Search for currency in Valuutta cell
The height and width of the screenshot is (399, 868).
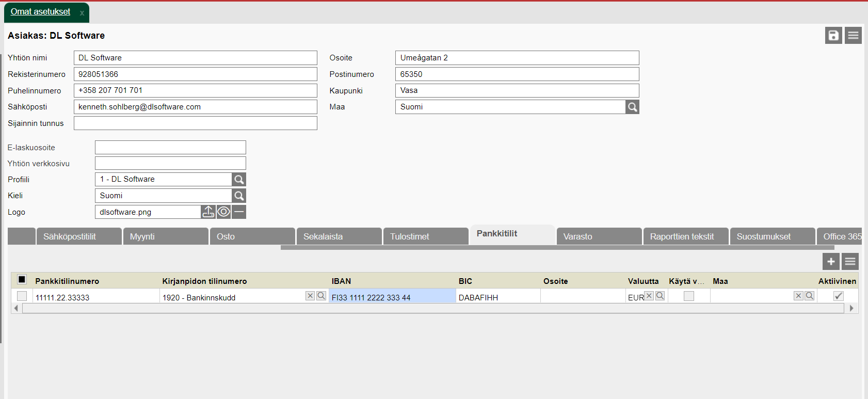tap(660, 296)
